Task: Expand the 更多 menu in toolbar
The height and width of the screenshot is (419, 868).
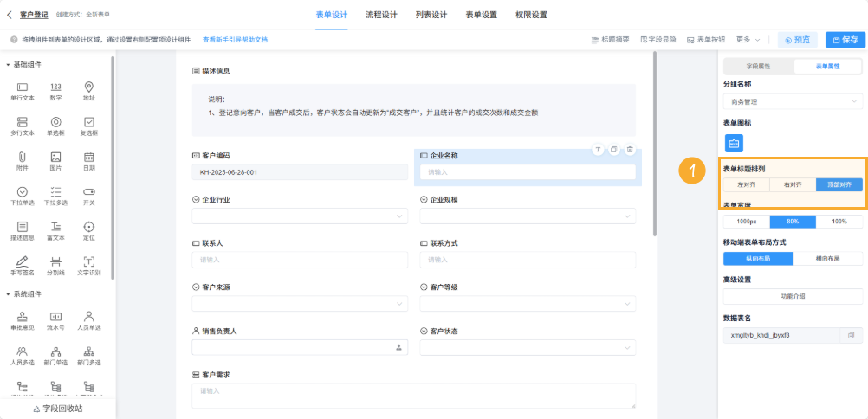Action: coord(748,40)
